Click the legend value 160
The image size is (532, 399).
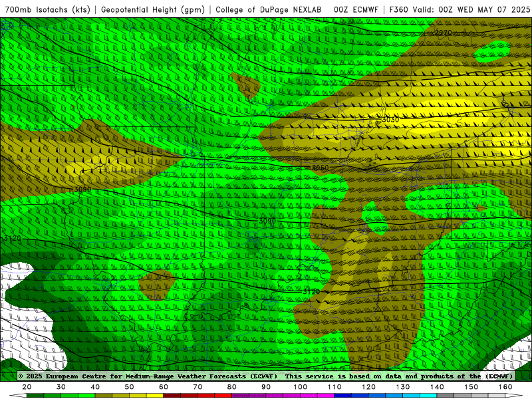pyautogui.click(x=505, y=387)
